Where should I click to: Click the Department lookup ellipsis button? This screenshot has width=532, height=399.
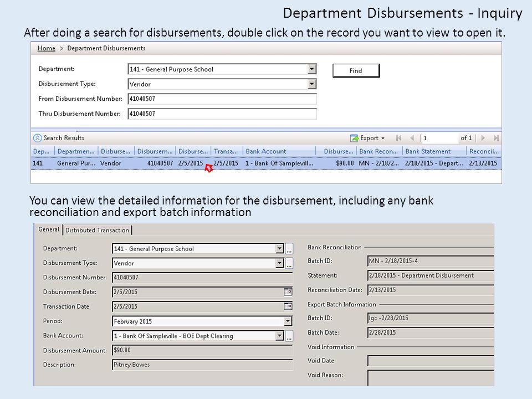(x=289, y=249)
